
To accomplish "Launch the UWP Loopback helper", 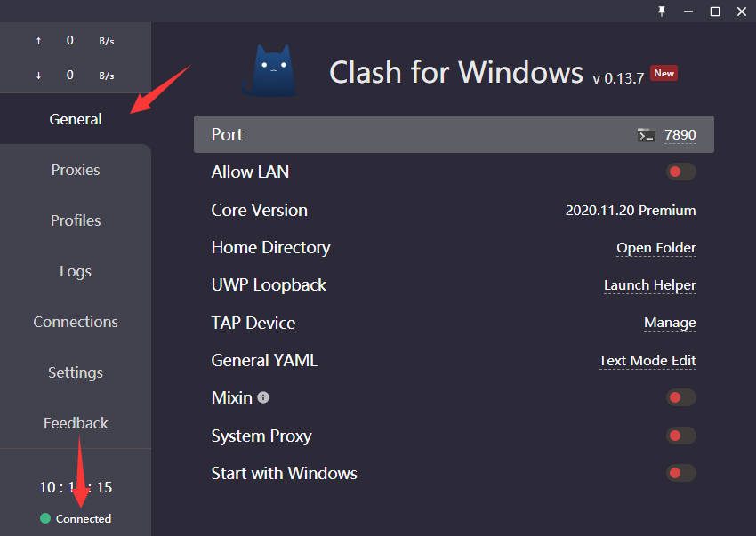I will point(650,285).
